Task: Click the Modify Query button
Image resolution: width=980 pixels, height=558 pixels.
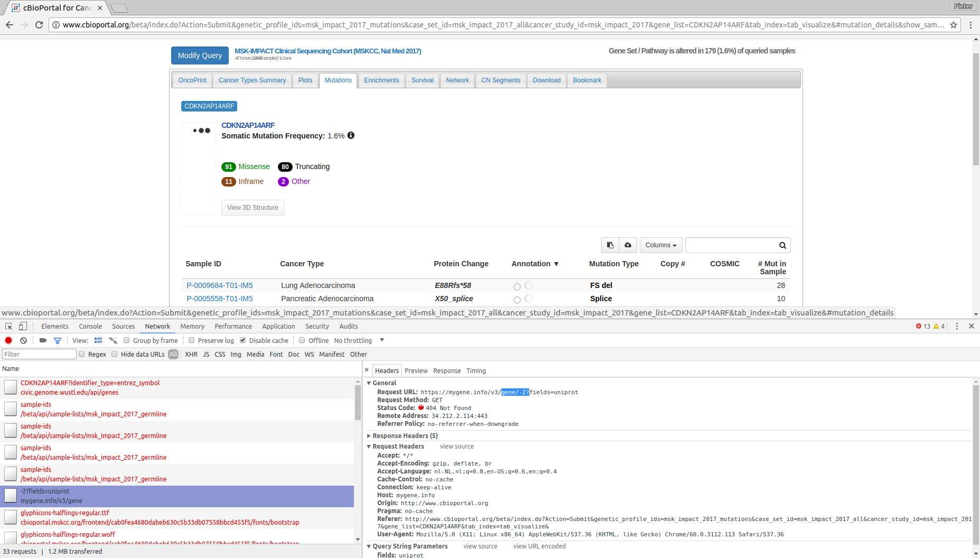Action: [x=199, y=55]
